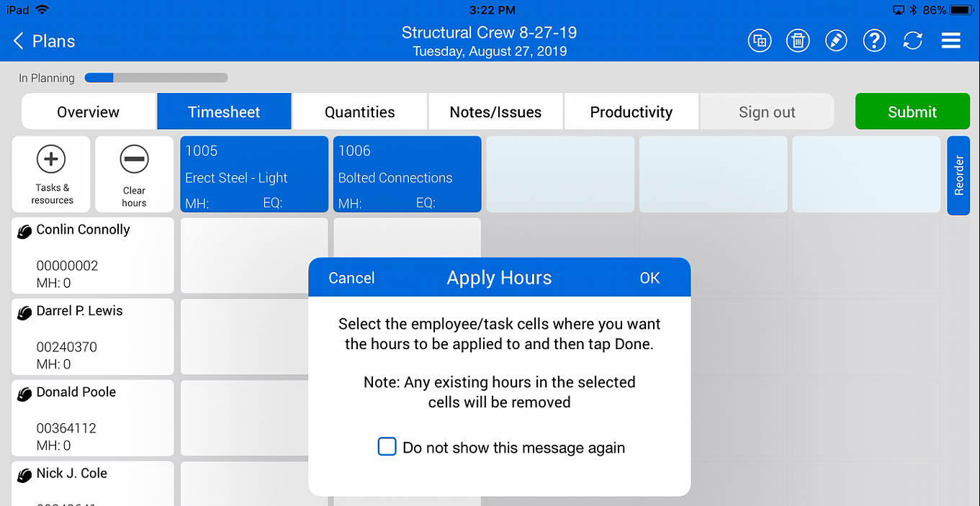The image size is (980, 506).
Task: Click the refresh sync icon
Action: 912,40
